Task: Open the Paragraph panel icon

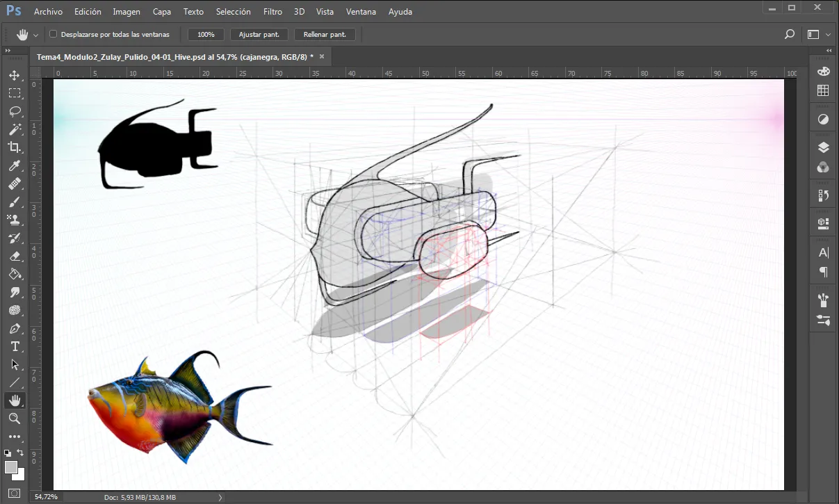Action: (823, 271)
